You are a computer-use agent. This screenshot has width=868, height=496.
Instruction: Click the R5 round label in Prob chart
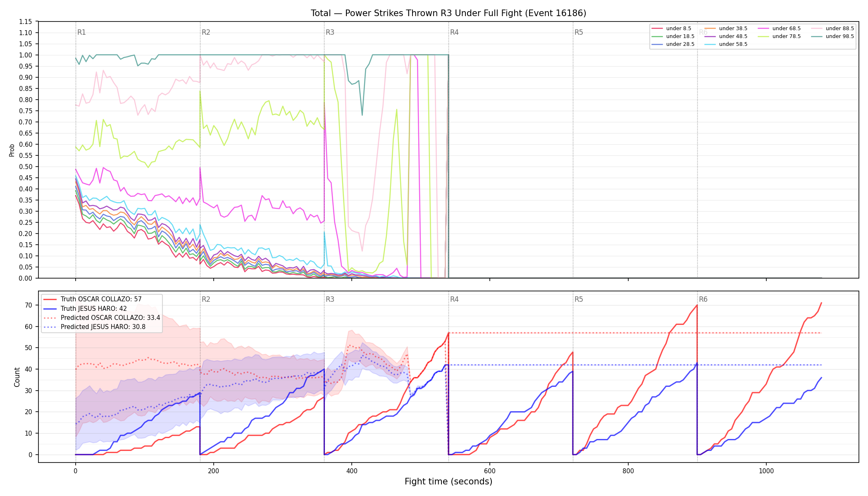(579, 32)
